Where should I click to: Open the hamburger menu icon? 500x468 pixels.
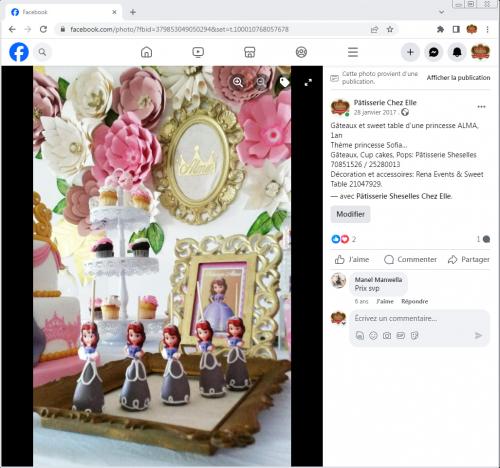pyautogui.click(x=353, y=52)
